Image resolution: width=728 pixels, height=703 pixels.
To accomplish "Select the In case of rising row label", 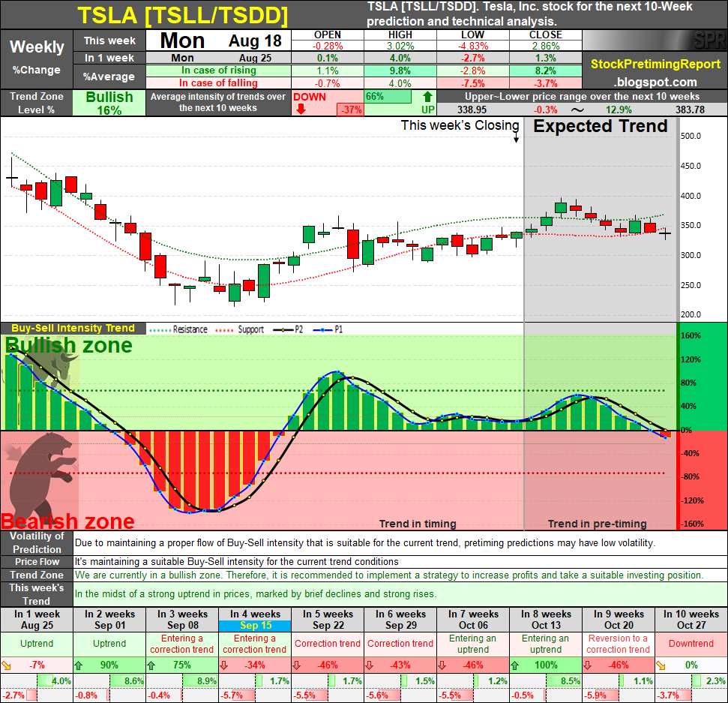I will pos(219,71).
